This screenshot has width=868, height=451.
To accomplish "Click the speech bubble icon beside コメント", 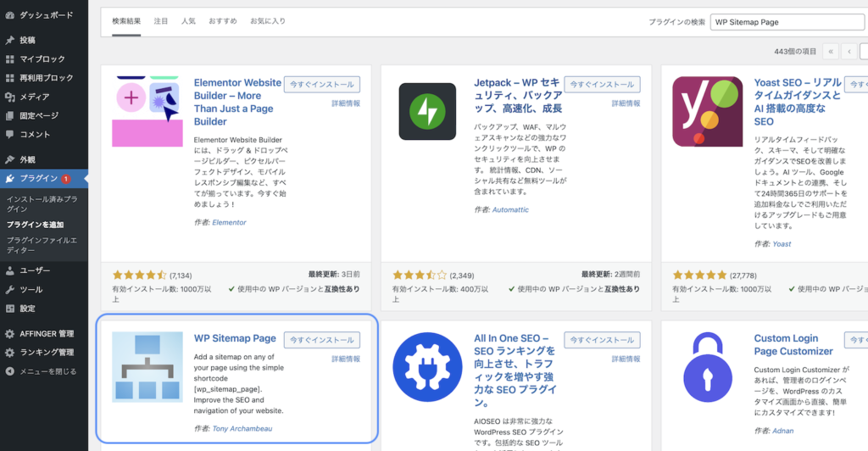I will click(x=9, y=135).
